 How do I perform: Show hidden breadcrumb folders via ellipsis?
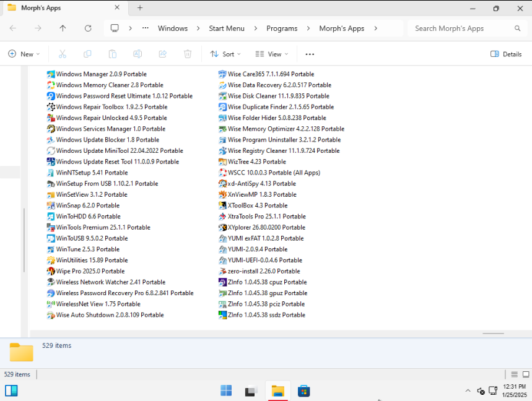(x=145, y=28)
